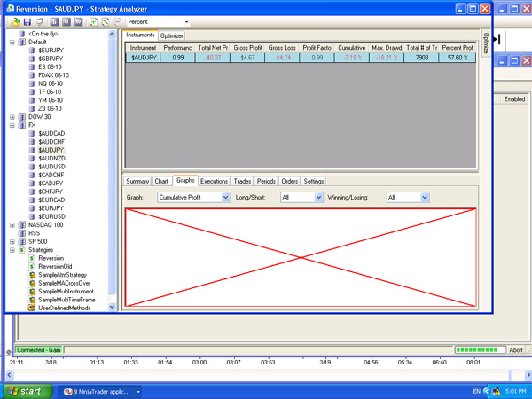Switch to the Optimizer tab
This screenshot has height=399, width=532.
click(172, 35)
